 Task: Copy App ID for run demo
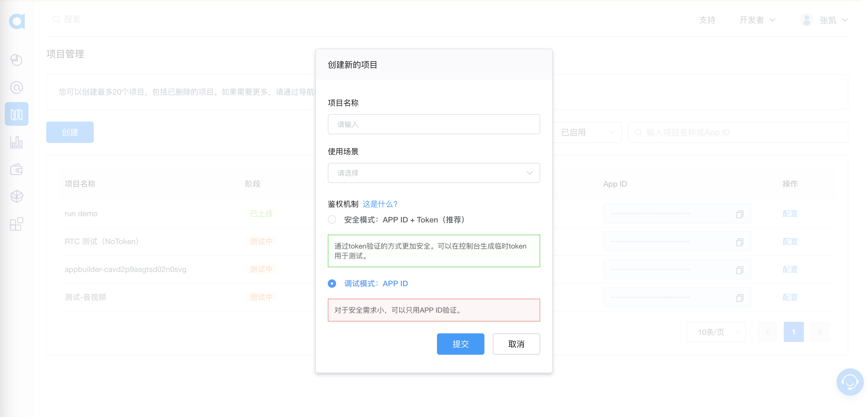[740, 214]
